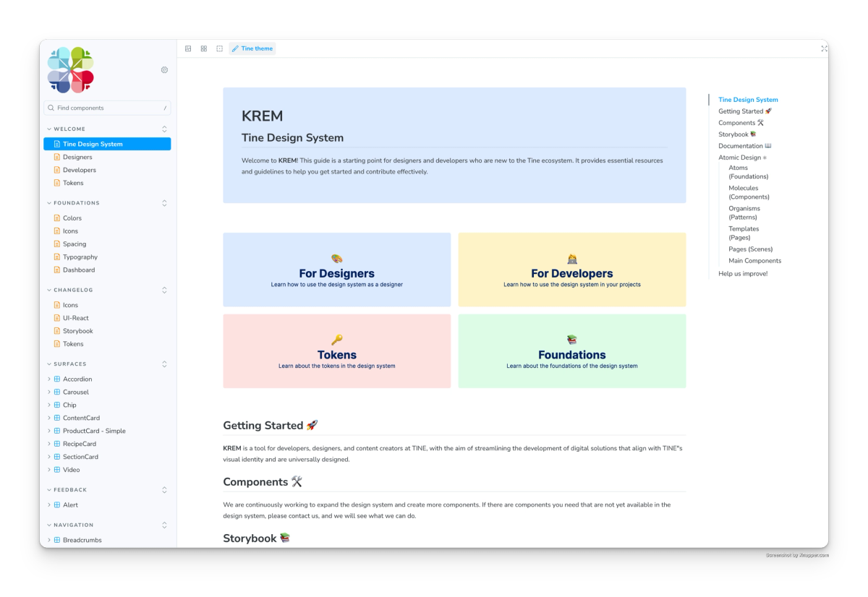
Task: Collapse the FOUNDATIONS section header
Action: click(x=74, y=203)
